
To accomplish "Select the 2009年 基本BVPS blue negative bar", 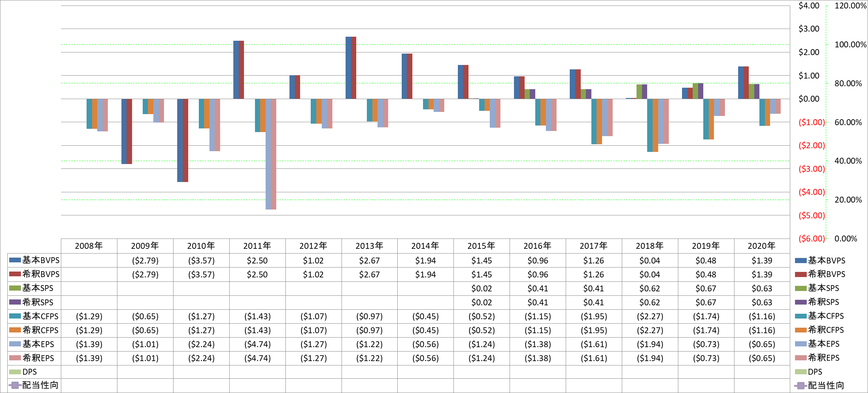I will pyautogui.click(x=124, y=131).
